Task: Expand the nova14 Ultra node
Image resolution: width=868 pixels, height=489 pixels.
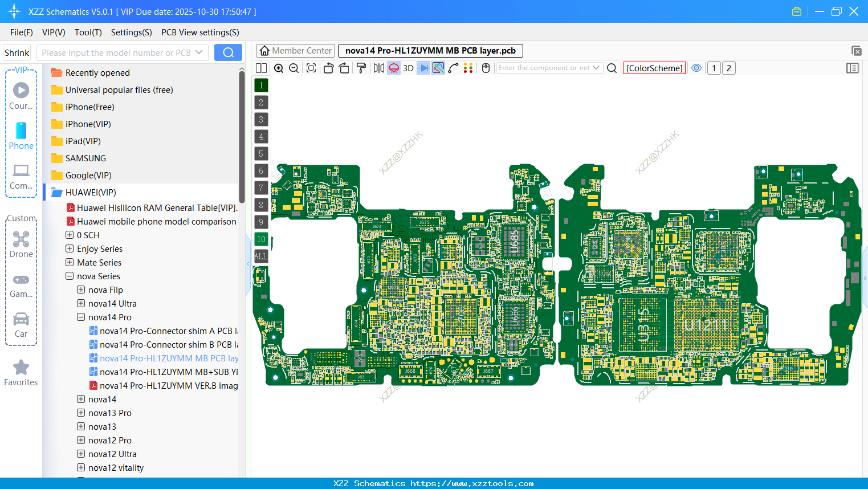Action: coord(81,303)
